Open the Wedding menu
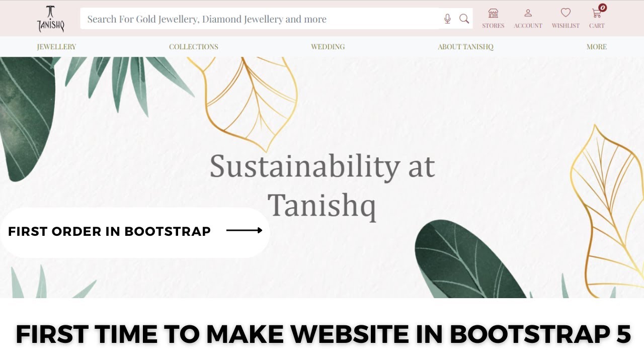 [328, 47]
